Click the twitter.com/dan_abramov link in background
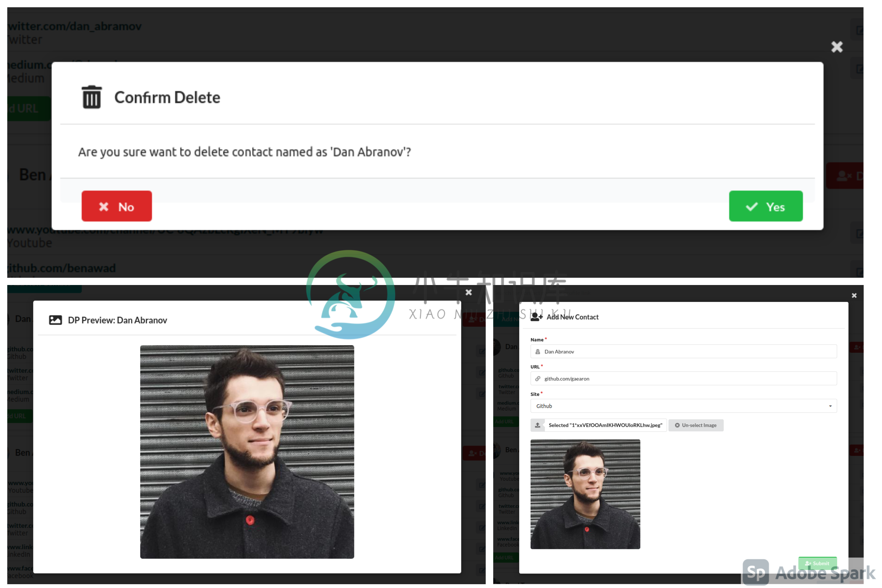 click(74, 26)
